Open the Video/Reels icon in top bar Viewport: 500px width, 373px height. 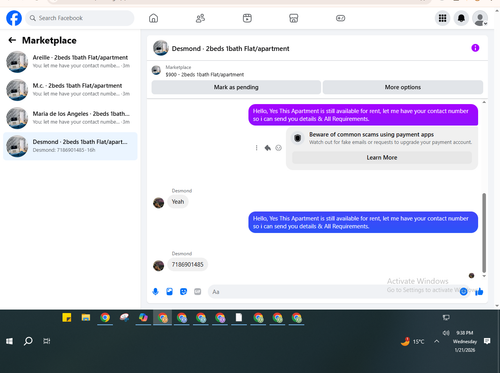click(x=247, y=18)
